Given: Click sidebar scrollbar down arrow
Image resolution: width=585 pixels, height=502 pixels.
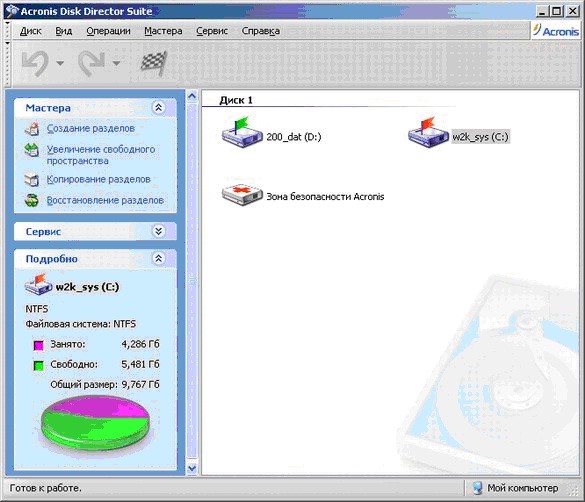Looking at the screenshot, I should coord(192,468).
